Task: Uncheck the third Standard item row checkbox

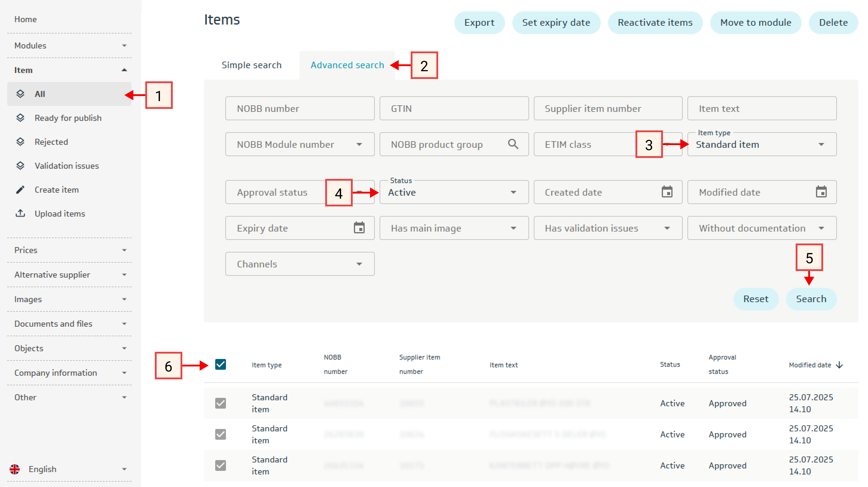Action: pos(220,465)
